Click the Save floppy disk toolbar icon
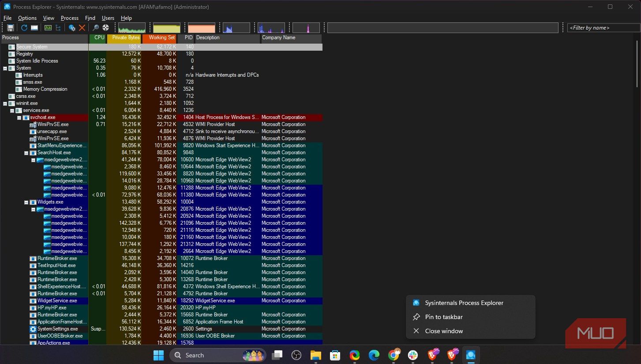The width and height of the screenshot is (641, 364). coord(11,28)
